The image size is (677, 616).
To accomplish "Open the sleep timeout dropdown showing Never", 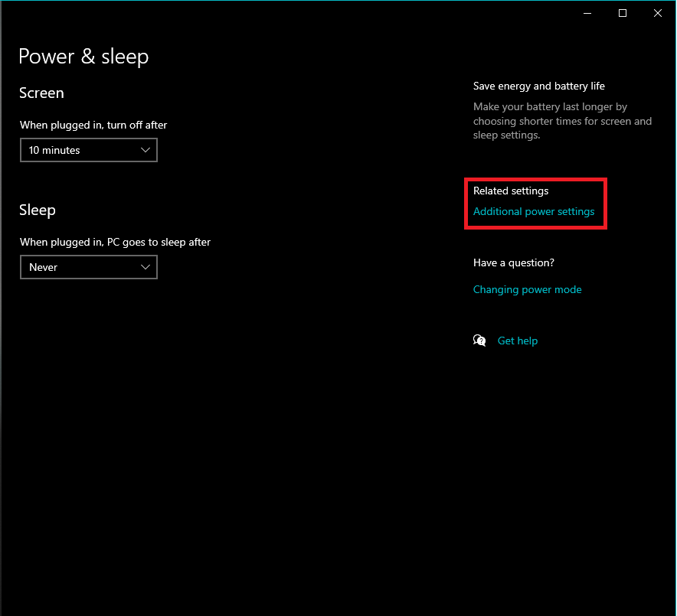I will 88,267.
